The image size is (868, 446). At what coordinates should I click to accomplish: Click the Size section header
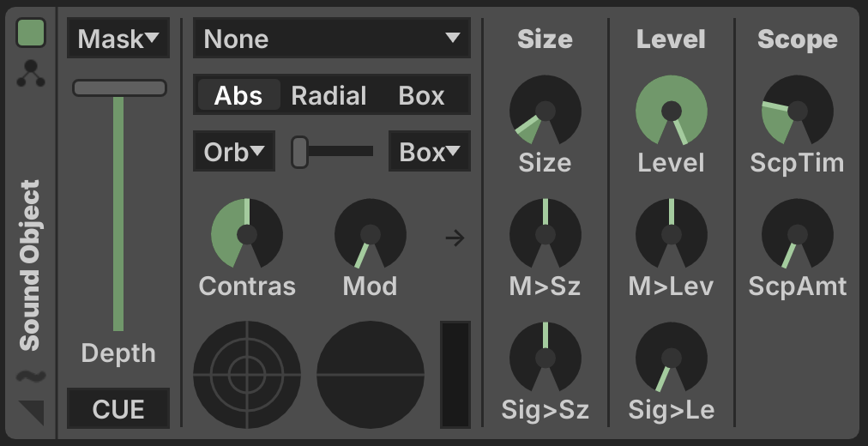(x=546, y=39)
